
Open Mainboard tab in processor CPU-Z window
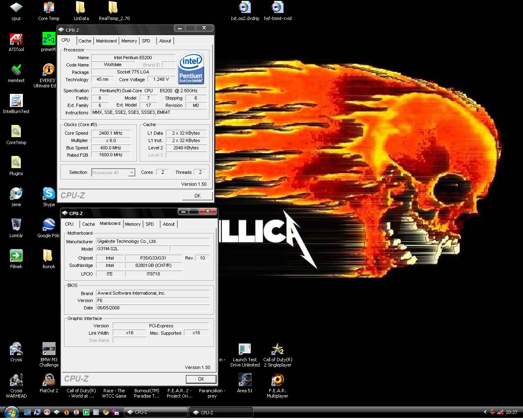click(106, 41)
